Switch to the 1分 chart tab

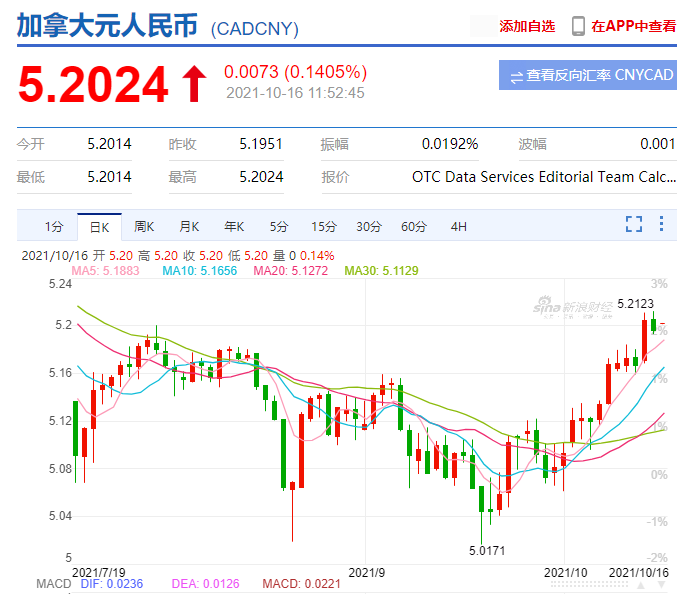54,226
